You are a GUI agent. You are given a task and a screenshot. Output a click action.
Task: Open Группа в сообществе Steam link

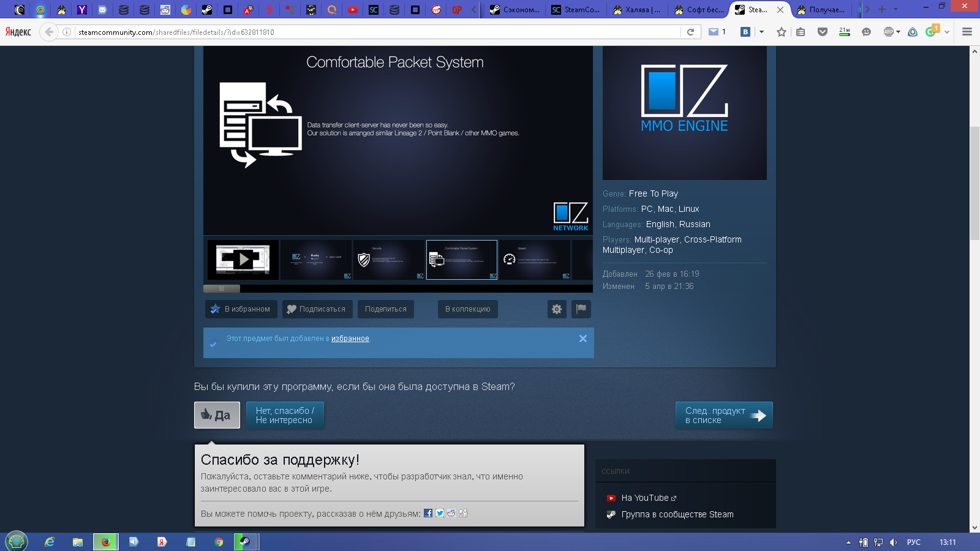677,515
